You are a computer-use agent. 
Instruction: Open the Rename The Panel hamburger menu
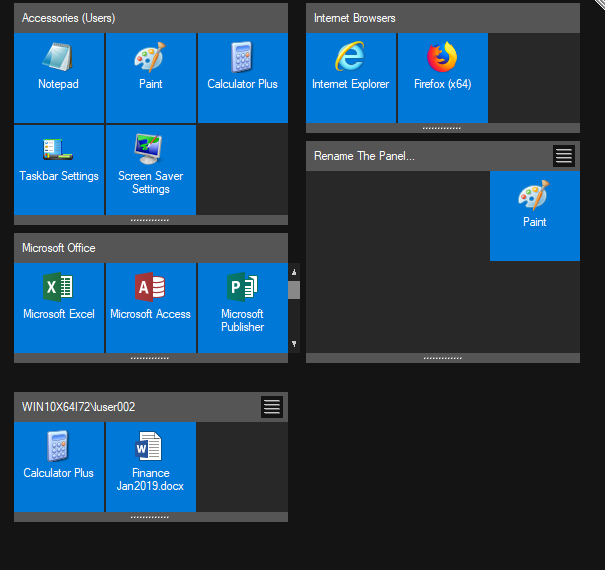point(564,156)
